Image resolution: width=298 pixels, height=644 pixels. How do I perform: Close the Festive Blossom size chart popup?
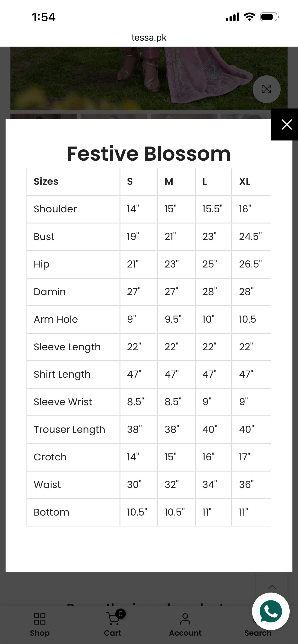285,124
